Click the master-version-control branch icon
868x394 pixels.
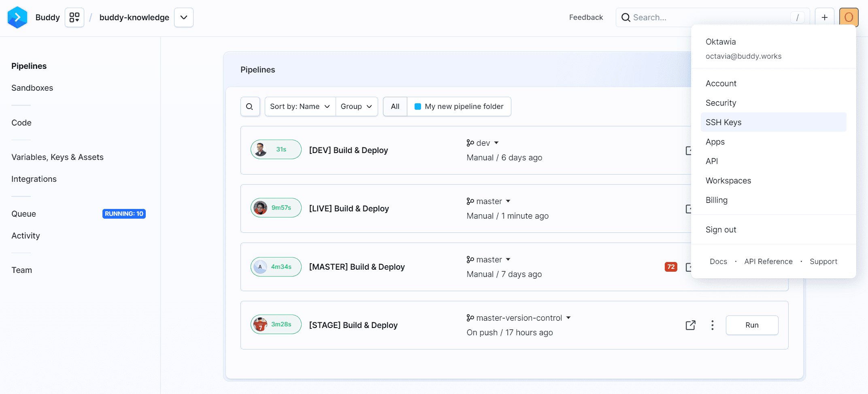coord(470,318)
